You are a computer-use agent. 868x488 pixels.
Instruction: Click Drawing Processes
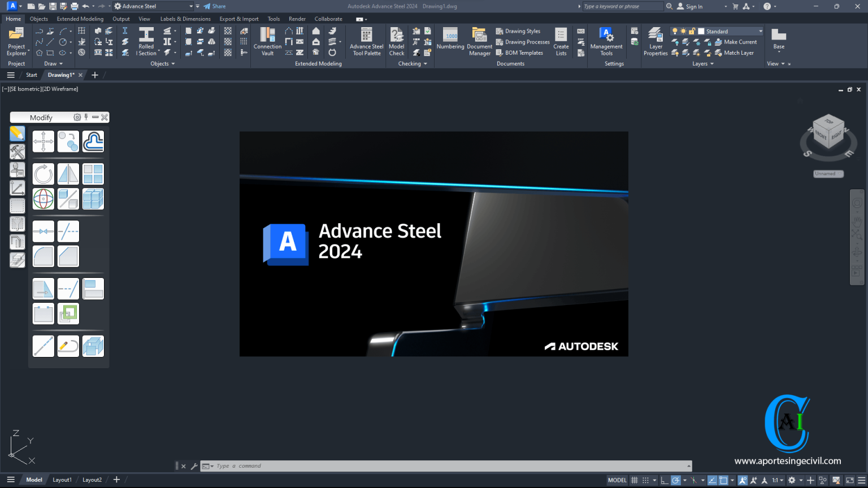523,42
